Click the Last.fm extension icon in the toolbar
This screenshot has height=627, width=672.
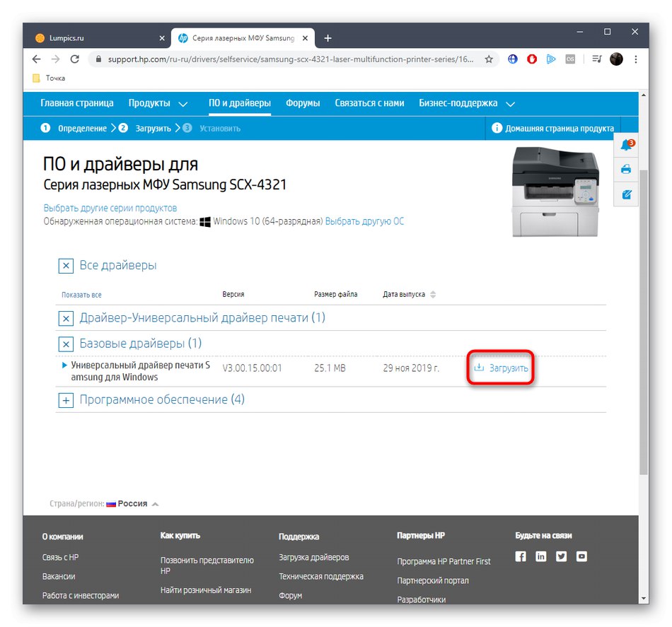coord(570,59)
